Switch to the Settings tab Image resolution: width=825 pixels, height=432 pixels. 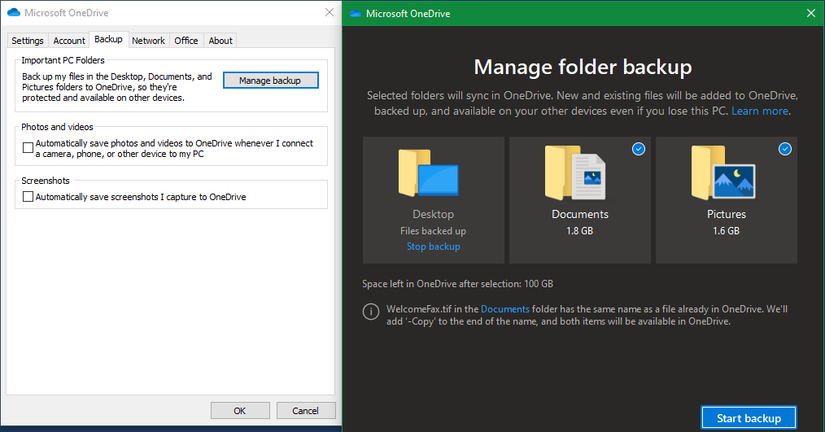(27, 41)
